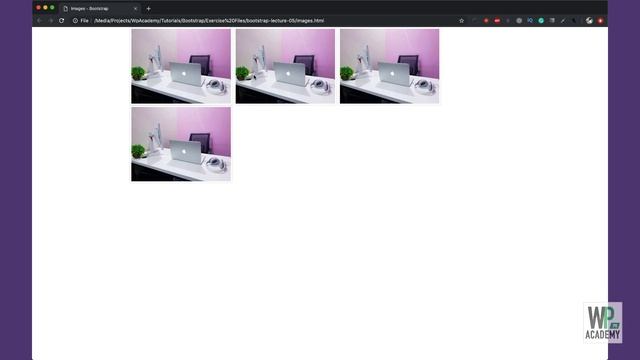640x360 pixels.
Task: Close the "Images - Bootstrap" tab
Action: (x=136, y=9)
